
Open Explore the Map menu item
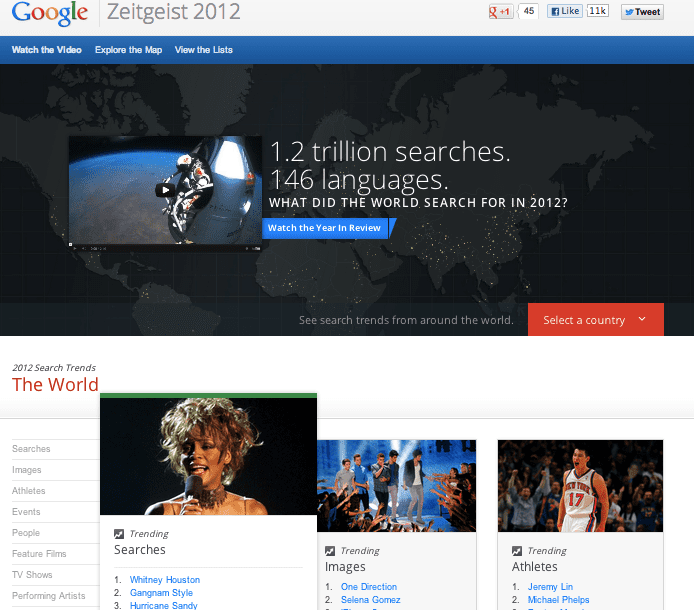(x=128, y=50)
